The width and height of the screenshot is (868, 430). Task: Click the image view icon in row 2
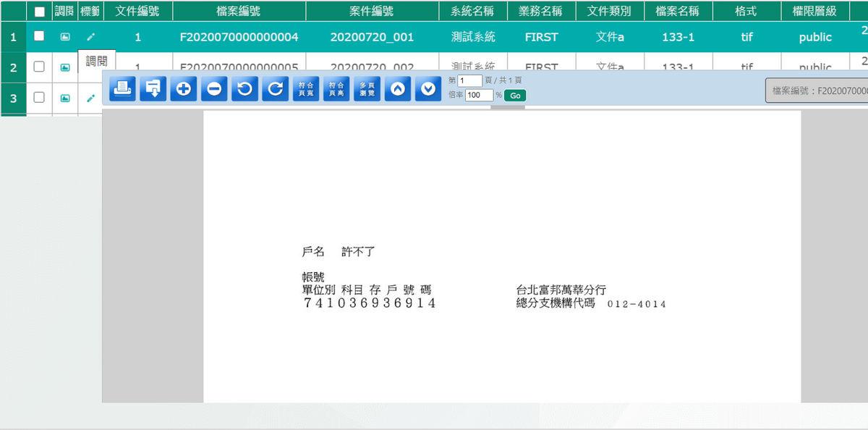point(65,67)
